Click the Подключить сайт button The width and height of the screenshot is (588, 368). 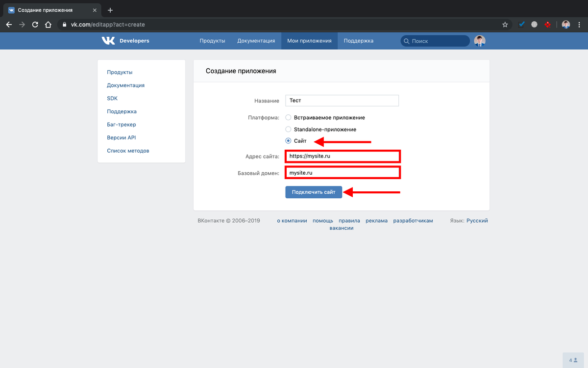pyautogui.click(x=314, y=192)
